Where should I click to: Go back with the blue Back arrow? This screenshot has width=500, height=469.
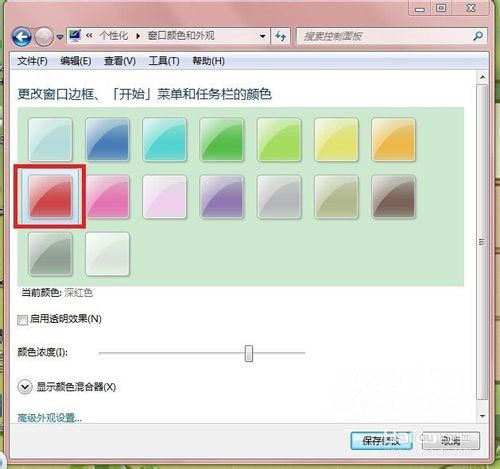point(22,36)
